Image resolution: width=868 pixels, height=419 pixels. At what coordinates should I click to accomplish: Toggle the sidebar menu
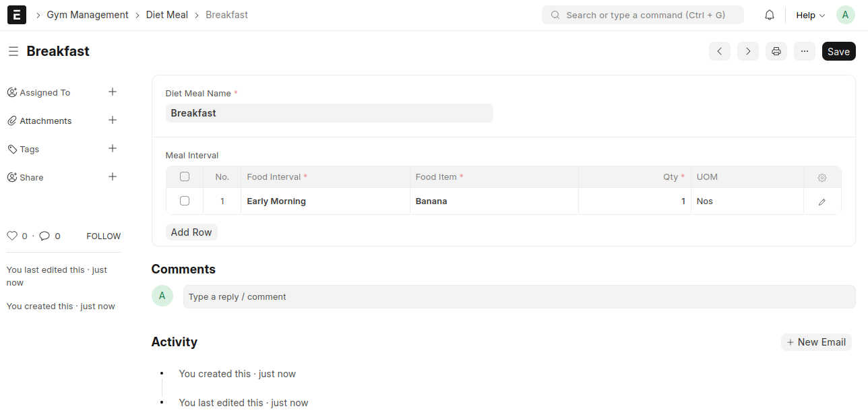coord(13,51)
